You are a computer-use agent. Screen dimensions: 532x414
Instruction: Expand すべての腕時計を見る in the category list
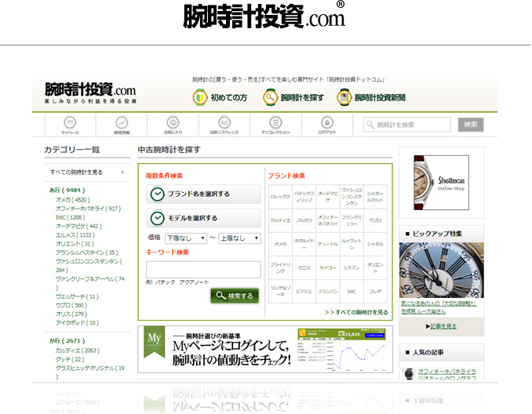[x=87, y=172]
